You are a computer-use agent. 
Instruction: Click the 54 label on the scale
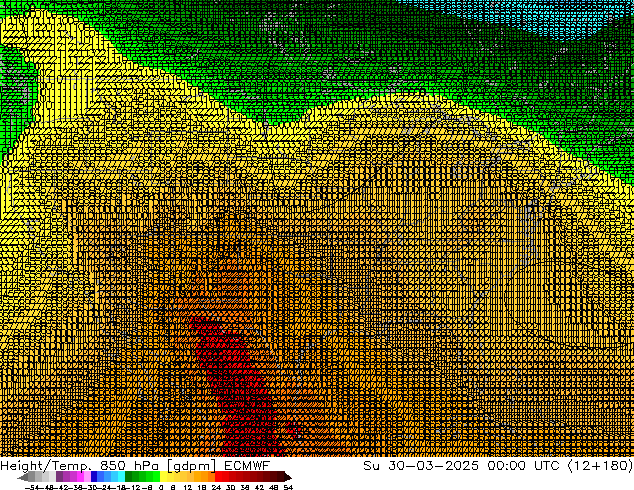288,487
